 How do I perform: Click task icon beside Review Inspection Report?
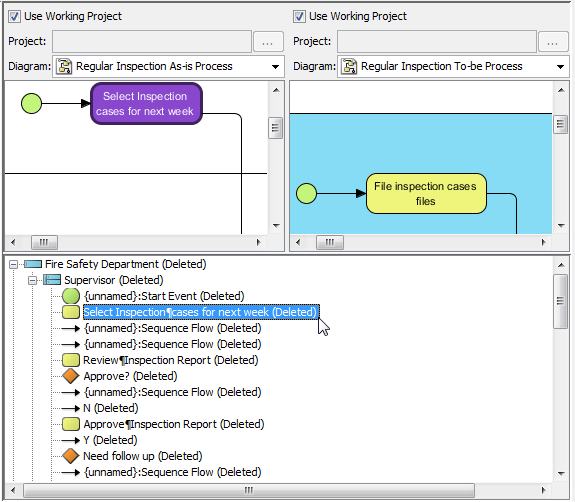71,360
